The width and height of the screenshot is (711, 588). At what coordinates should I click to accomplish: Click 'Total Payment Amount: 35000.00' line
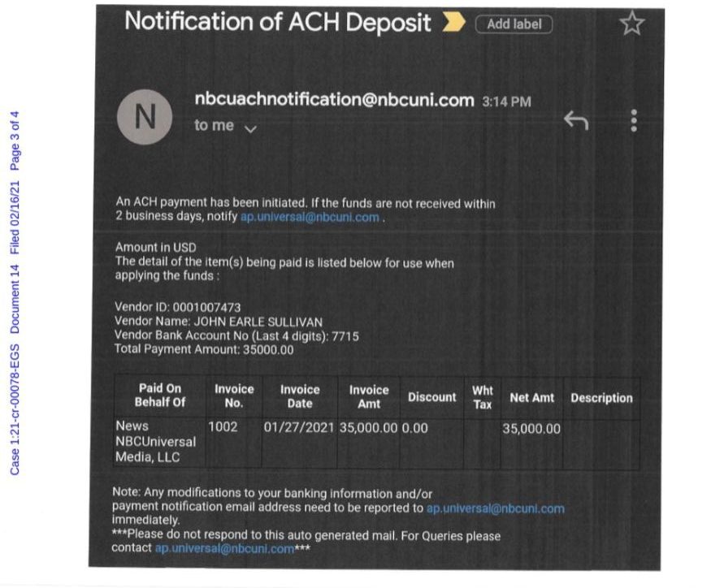coord(204,349)
